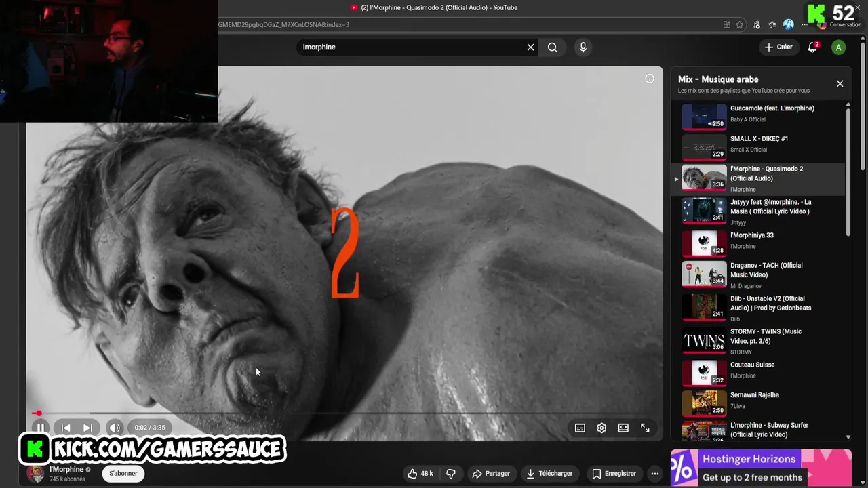Clear the search field with the X
The height and width of the screenshot is (488, 868).
pos(531,47)
